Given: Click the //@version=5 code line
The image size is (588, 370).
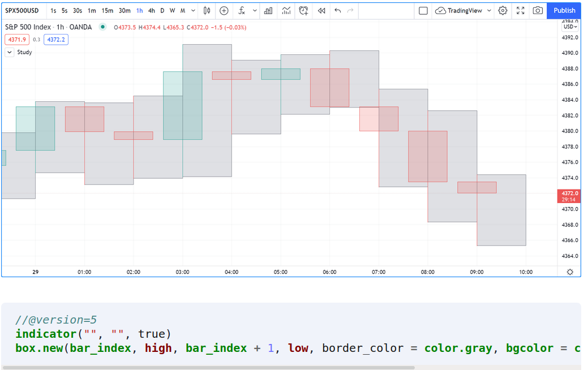Looking at the screenshot, I should [x=56, y=320].
